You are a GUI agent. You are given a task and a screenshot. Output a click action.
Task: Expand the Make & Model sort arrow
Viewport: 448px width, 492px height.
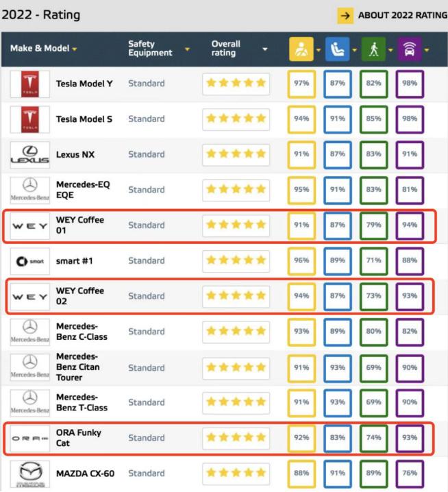coord(75,49)
